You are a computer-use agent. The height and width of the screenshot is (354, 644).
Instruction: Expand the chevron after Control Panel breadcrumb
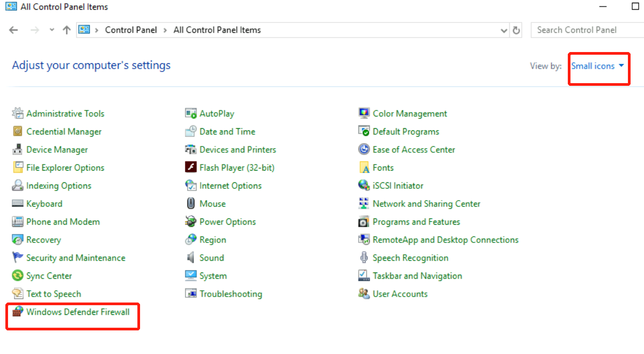point(165,31)
